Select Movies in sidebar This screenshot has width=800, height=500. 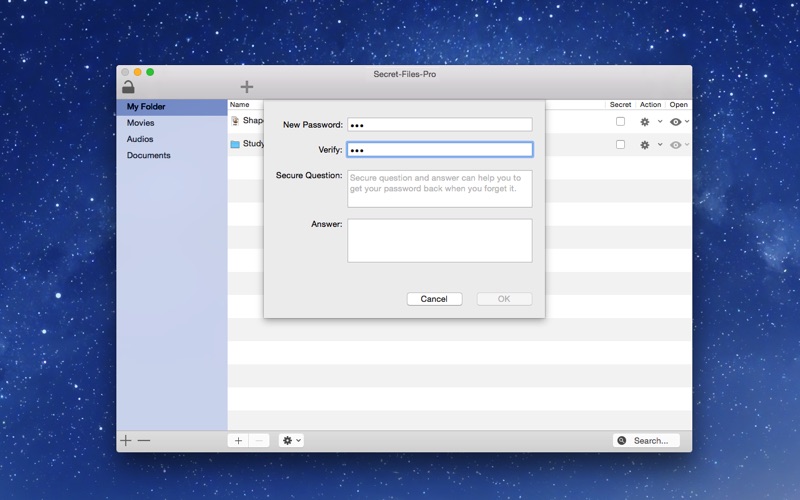point(172,123)
